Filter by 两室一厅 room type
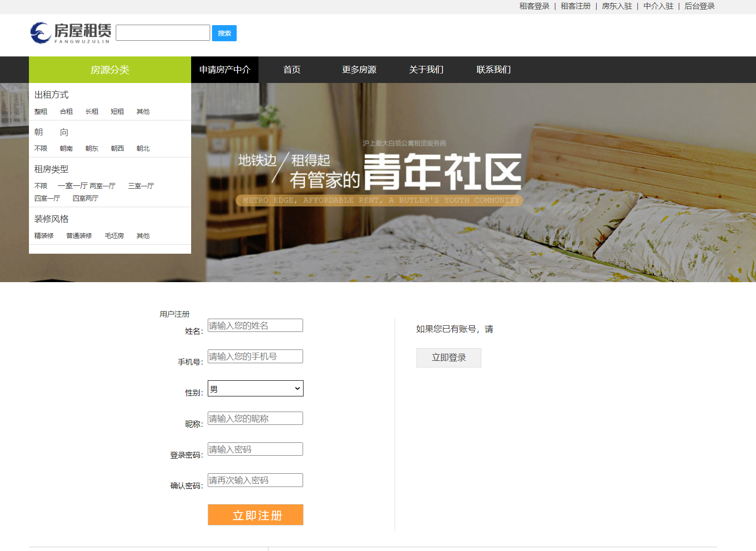This screenshot has width=756, height=551. 102,186
